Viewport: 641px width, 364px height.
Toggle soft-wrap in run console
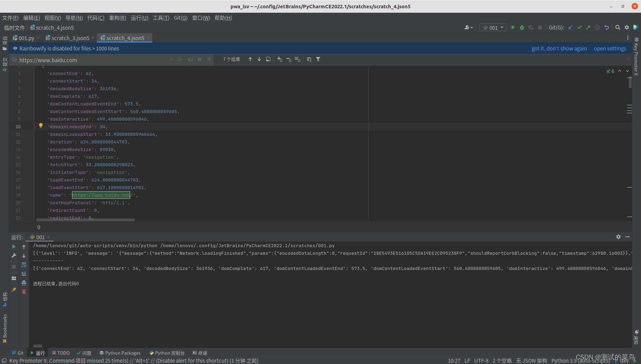(x=24, y=265)
